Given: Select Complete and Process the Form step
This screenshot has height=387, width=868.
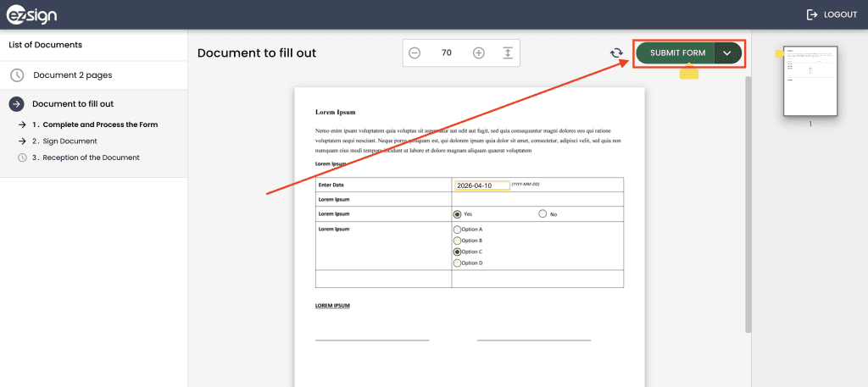Looking at the screenshot, I should (94, 124).
